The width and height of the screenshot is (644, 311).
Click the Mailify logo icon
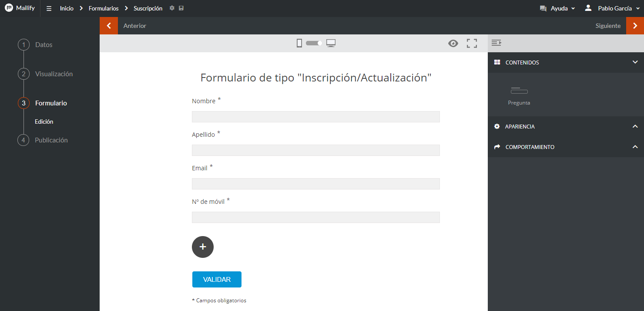(9, 8)
